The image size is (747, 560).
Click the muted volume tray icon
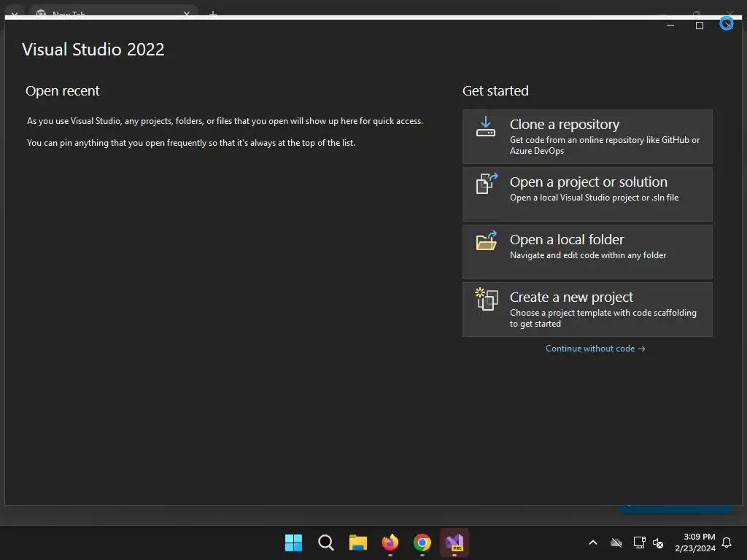(x=658, y=542)
